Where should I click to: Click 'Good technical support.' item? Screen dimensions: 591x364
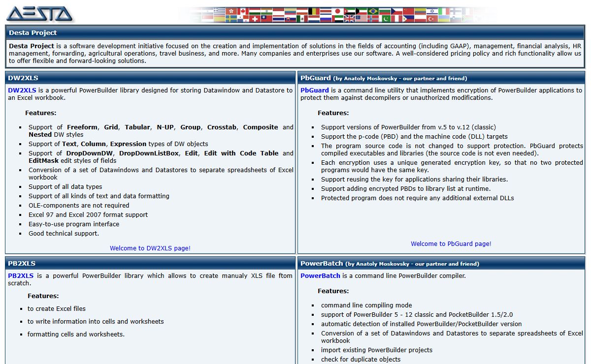[x=64, y=233]
